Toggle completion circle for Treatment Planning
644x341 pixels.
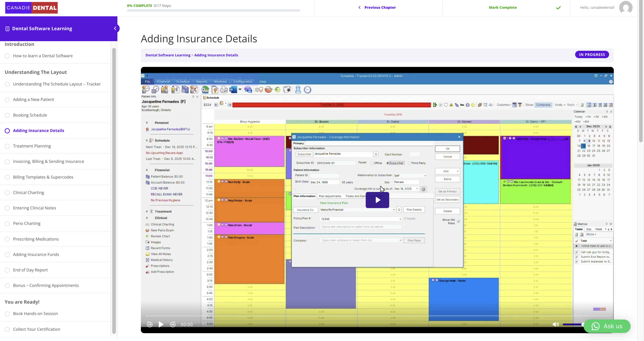point(7,146)
